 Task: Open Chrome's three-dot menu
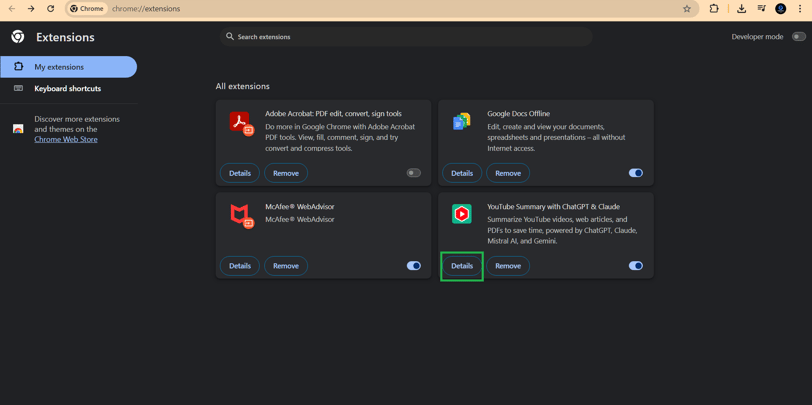coord(801,9)
